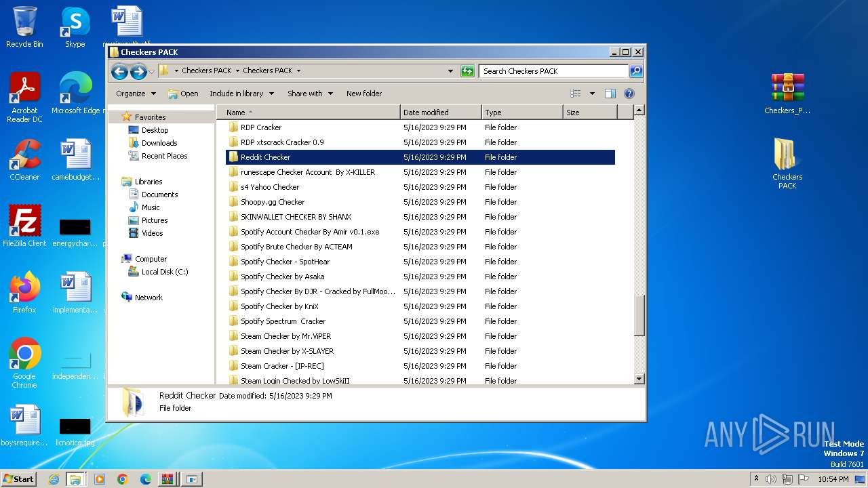Select Acrobat Reader DC desktop icon
Screen dimensions: 868x488
[24, 98]
